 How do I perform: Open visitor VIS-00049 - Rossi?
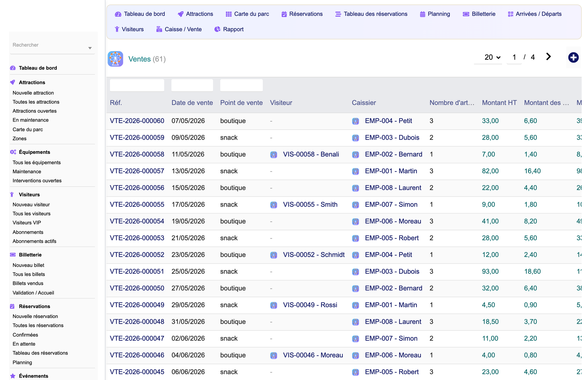[x=310, y=305]
